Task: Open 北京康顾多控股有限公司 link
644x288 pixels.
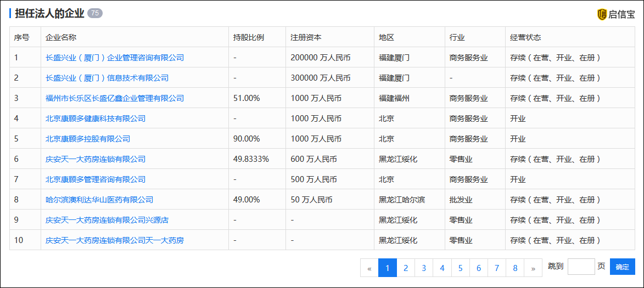Action: point(88,139)
